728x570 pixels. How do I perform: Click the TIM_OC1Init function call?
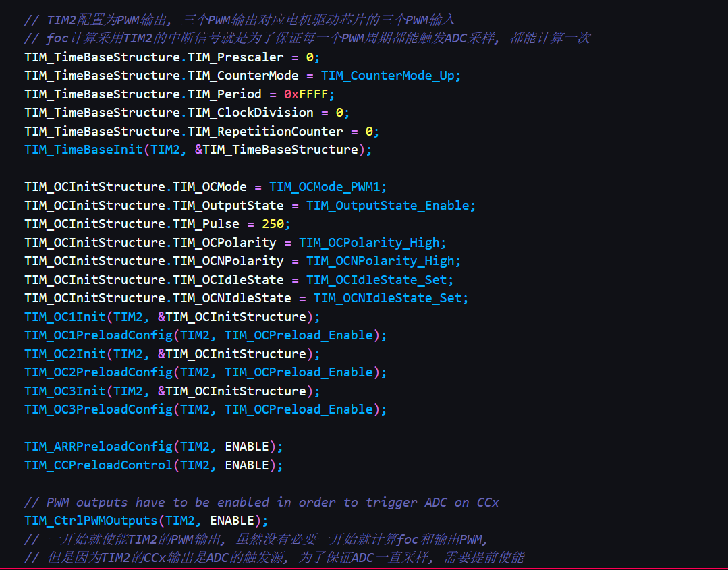point(65,316)
